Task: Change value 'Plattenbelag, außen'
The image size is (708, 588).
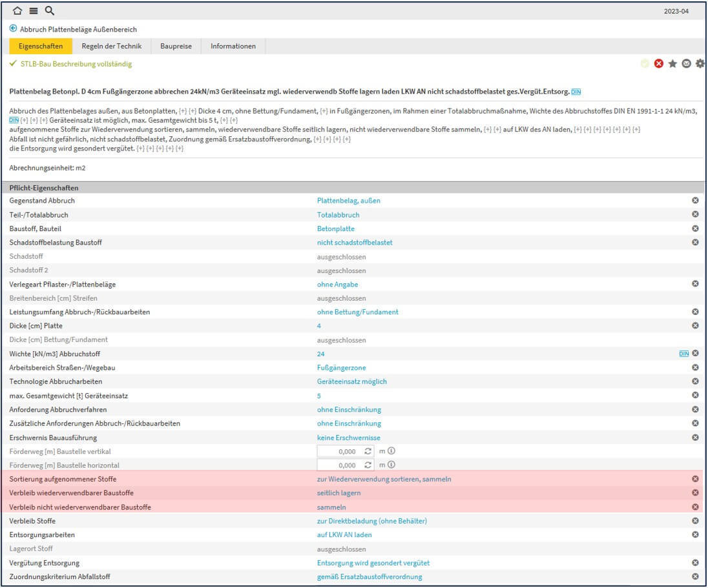Action: coord(349,201)
